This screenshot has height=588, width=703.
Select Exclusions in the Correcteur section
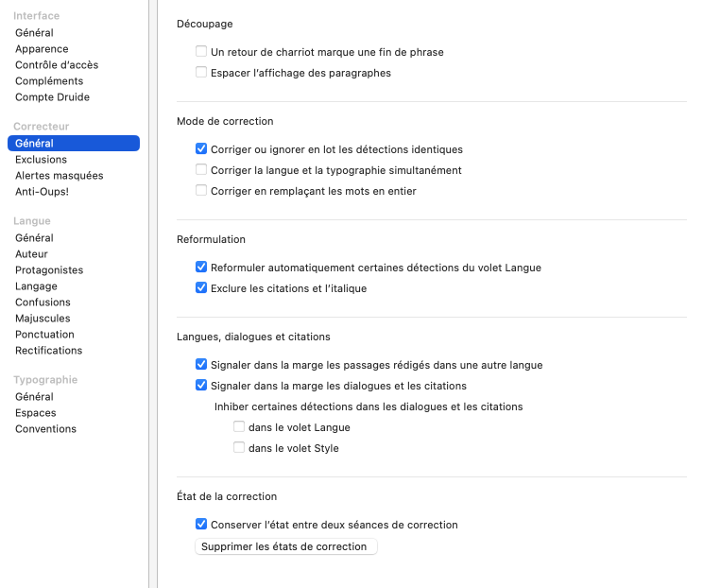click(x=41, y=160)
